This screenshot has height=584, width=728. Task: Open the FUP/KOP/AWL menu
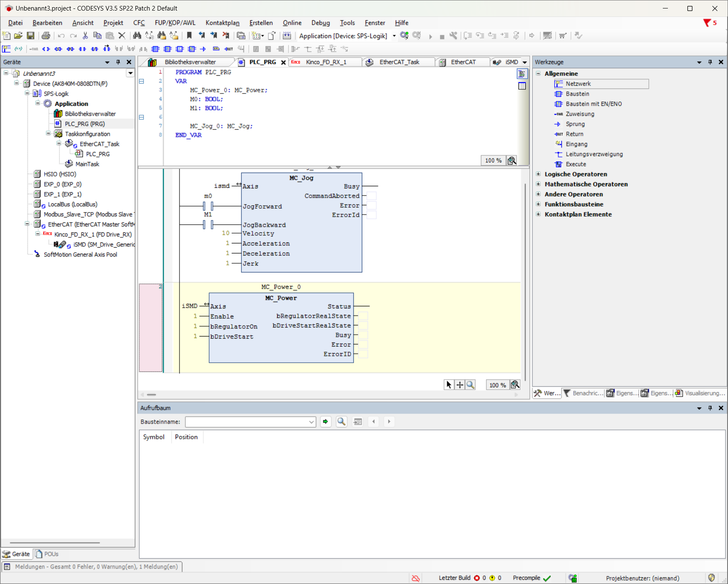[x=175, y=23]
